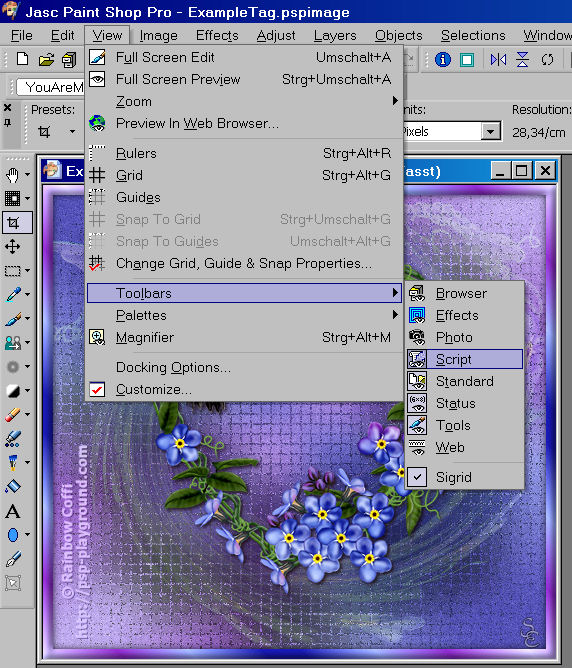Open the File menu
The width and height of the screenshot is (572, 668).
[x=22, y=35]
